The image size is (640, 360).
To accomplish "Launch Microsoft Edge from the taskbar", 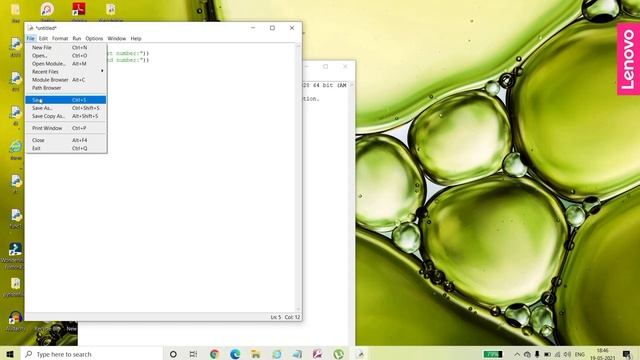I will pyautogui.click(x=235, y=354).
